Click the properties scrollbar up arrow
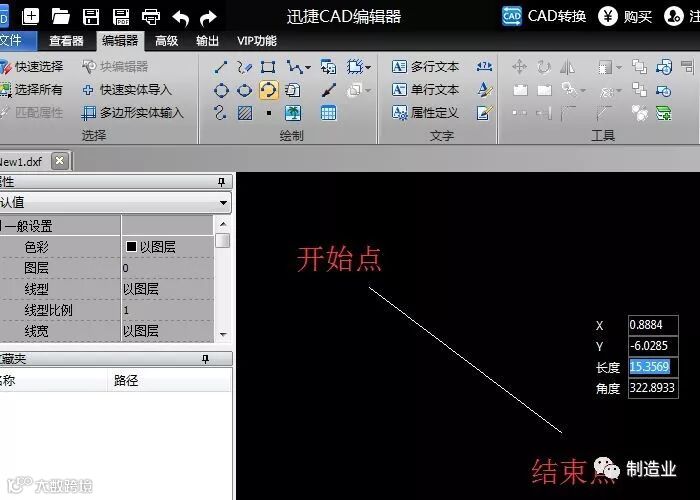The width and height of the screenshot is (700, 500). pos(223,224)
